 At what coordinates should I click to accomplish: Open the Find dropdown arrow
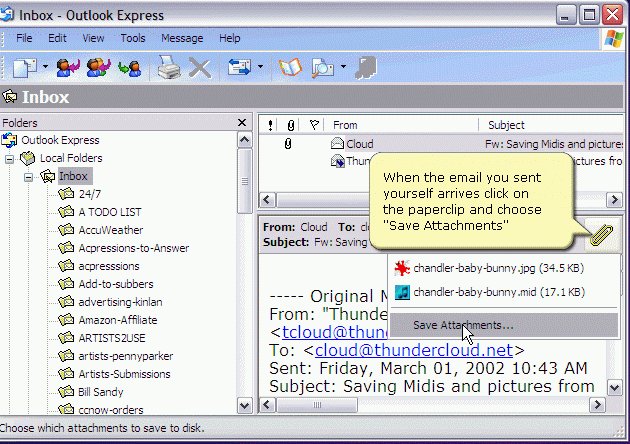coord(343,67)
